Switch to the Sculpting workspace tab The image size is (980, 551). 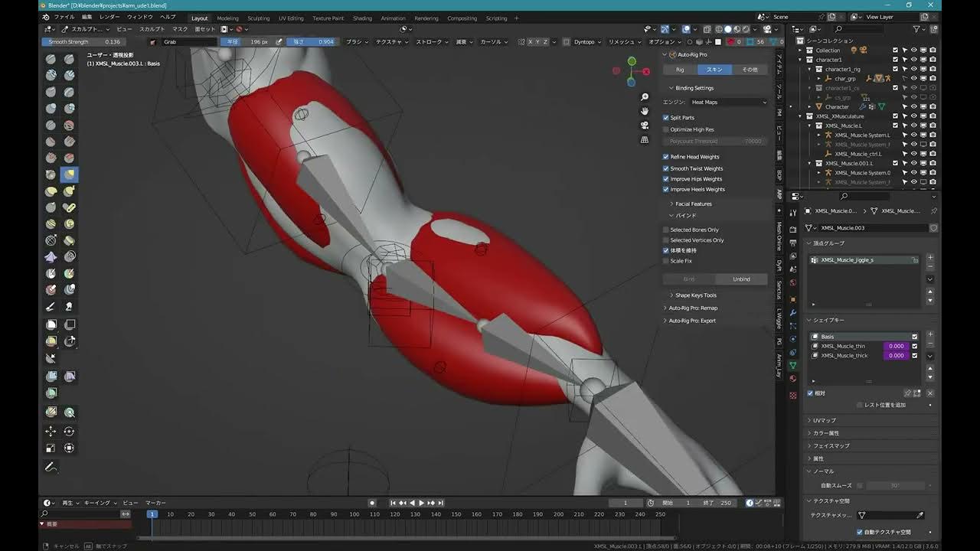(x=258, y=18)
